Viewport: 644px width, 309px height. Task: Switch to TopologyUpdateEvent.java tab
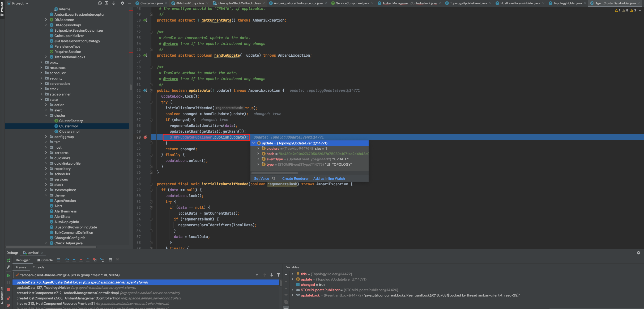[468, 3]
